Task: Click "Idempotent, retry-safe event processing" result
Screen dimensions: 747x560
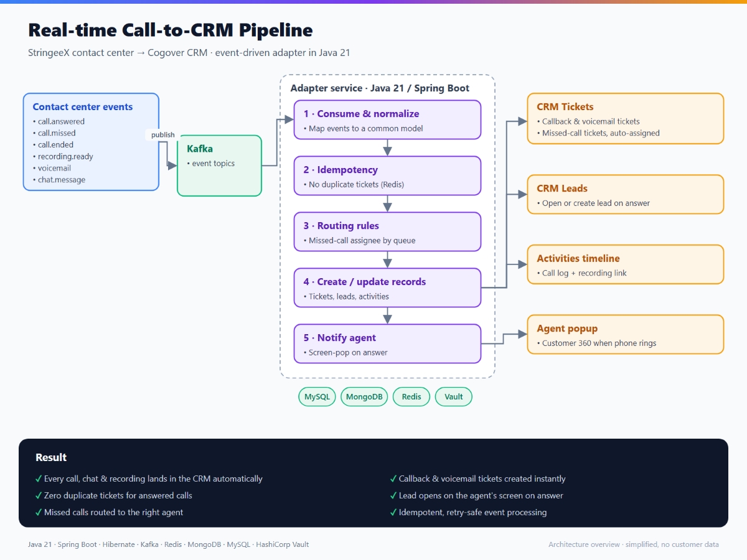Action: [472, 513]
